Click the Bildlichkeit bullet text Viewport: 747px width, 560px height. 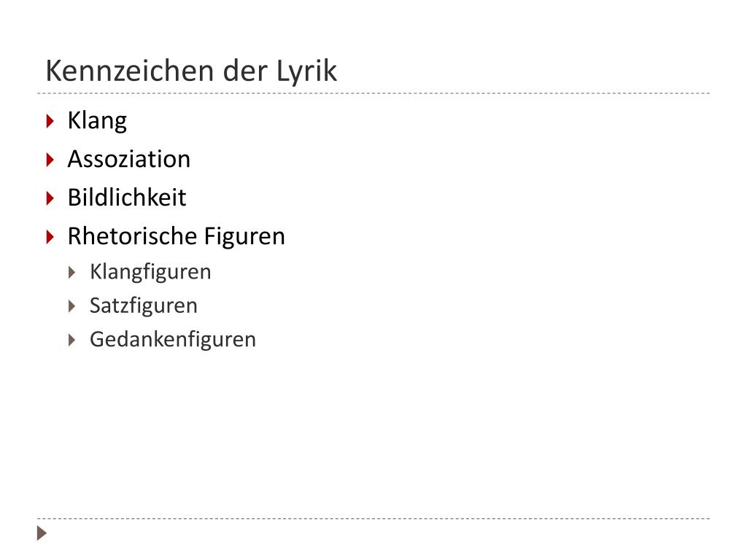tap(127, 198)
